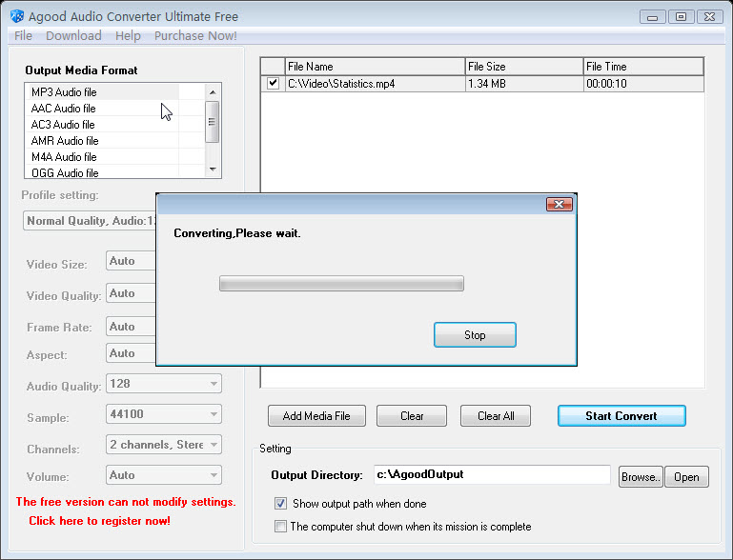Click format list scroll down arrow
This screenshot has width=733, height=560.
pos(213,170)
